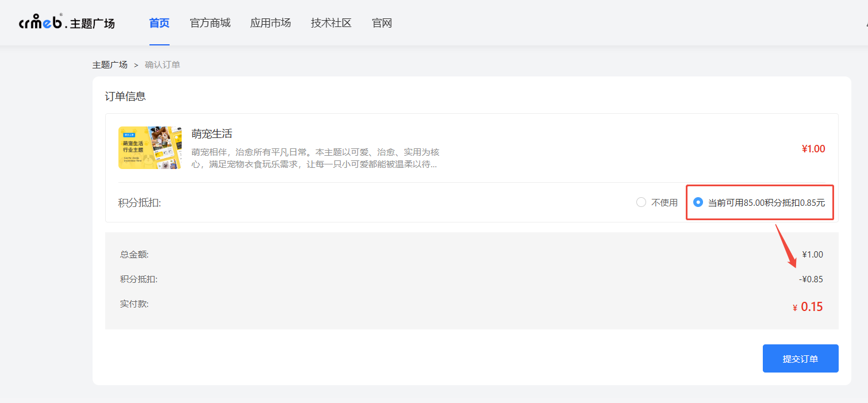This screenshot has height=403, width=868.
Task: Go to 官方商城 in navigation
Action: [x=210, y=23]
